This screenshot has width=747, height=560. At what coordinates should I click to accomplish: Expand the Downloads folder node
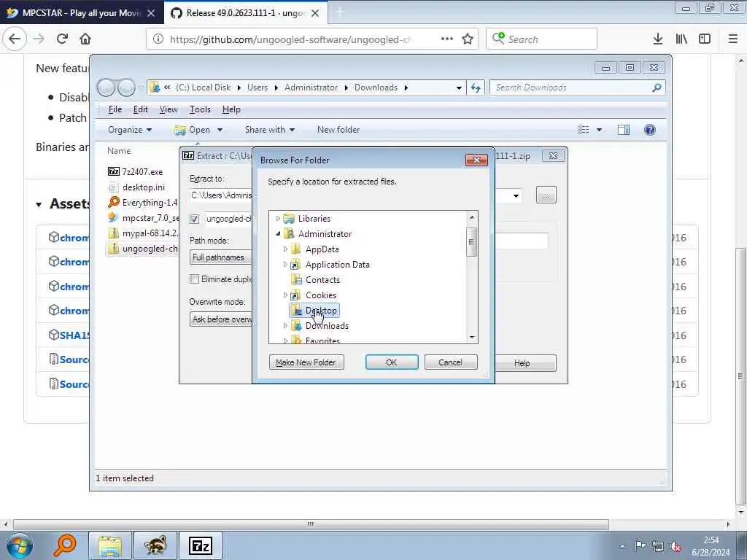[x=285, y=326]
